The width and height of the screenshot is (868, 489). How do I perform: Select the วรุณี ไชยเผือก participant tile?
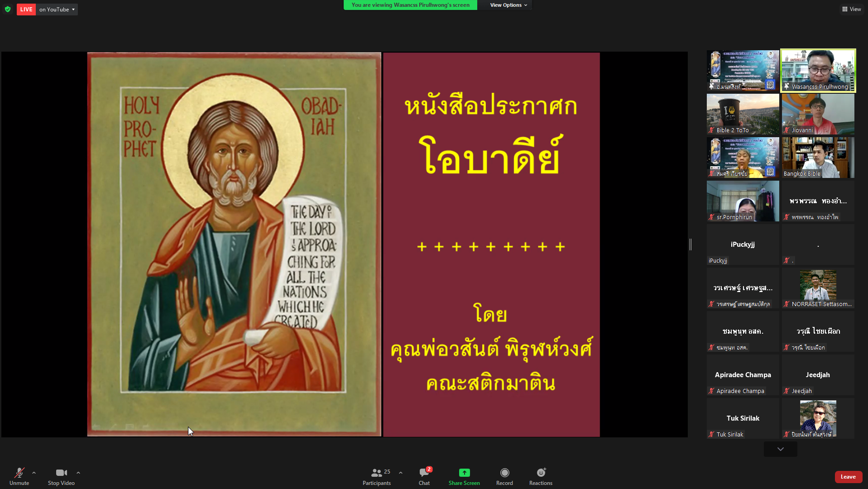coord(818,331)
